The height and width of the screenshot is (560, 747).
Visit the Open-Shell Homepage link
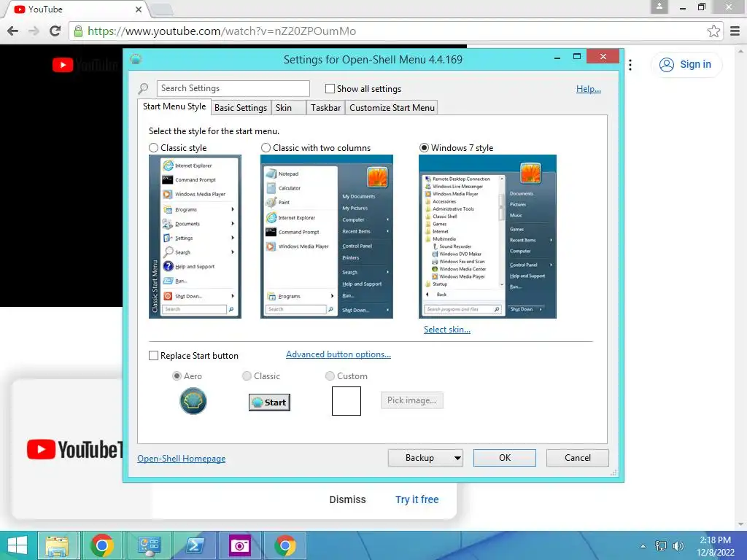[182, 459]
